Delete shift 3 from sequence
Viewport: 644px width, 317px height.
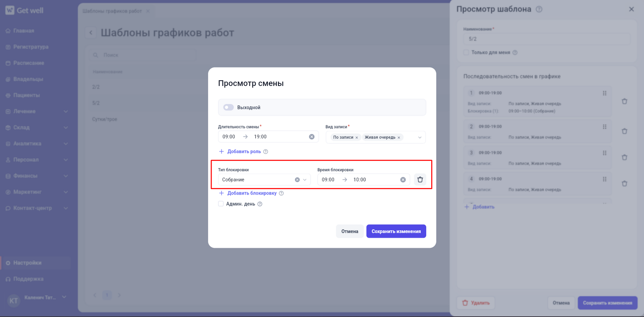click(x=624, y=157)
